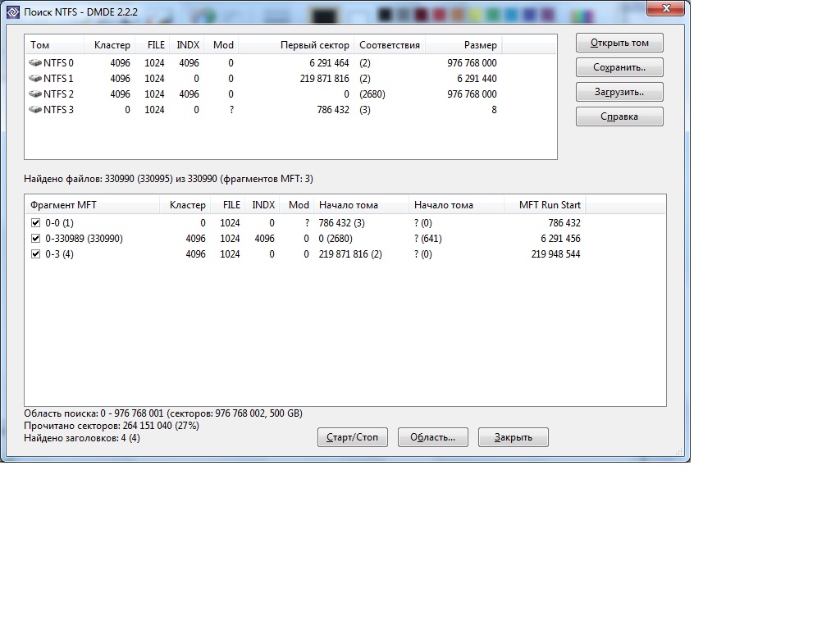Choose the NTFS 2 volume drive icon

[35, 94]
